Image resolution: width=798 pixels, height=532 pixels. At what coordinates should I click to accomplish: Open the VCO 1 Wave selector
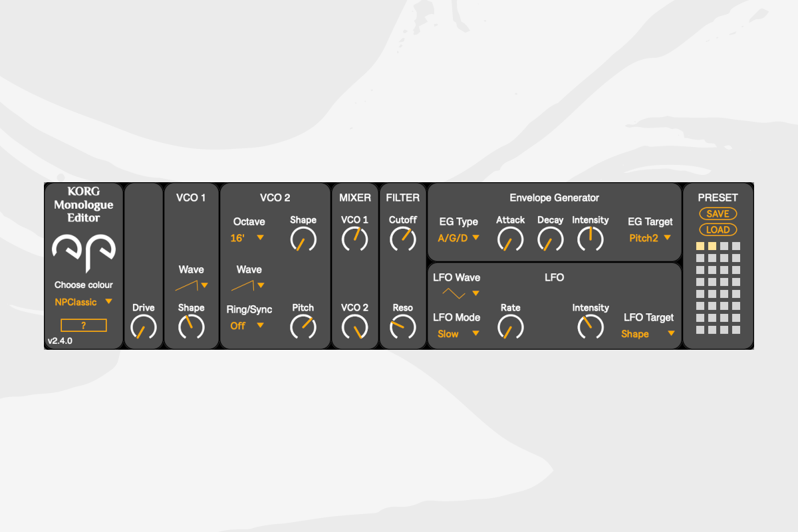tap(192, 285)
